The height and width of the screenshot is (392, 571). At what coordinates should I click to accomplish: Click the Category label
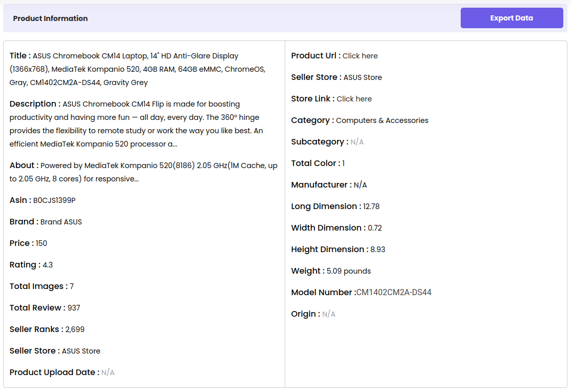point(312,120)
